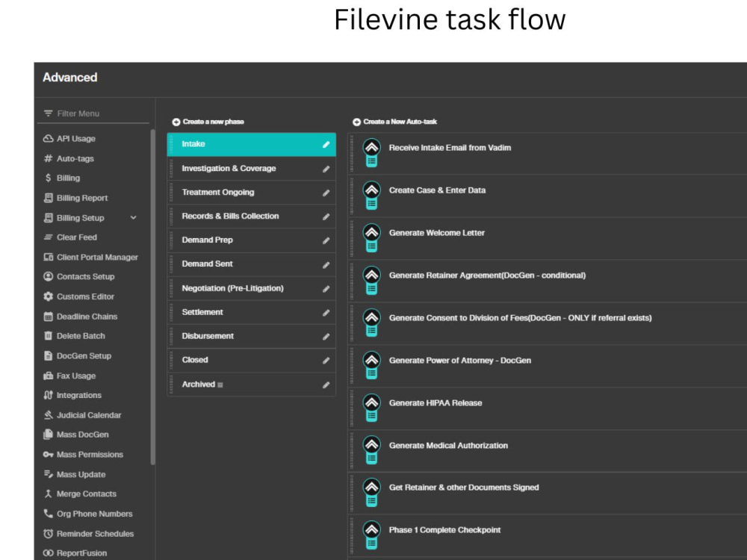Image resolution: width=747 pixels, height=560 pixels.
Task: Click the Reminder Schedules alarm icon
Action: (48, 533)
